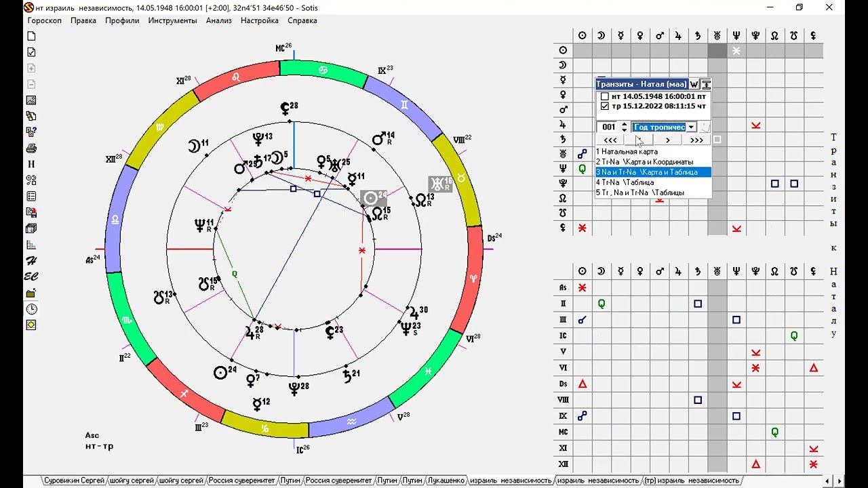Click the sidebar icon with blue question mark
Image resolution: width=868 pixels, height=488 pixels.
click(x=31, y=132)
